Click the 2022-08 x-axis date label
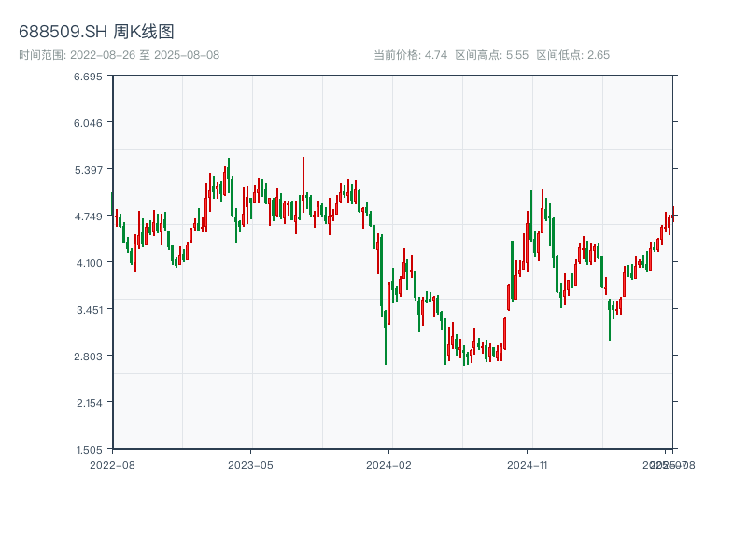Screen dimensions: 747x560 [x=112, y=464]
